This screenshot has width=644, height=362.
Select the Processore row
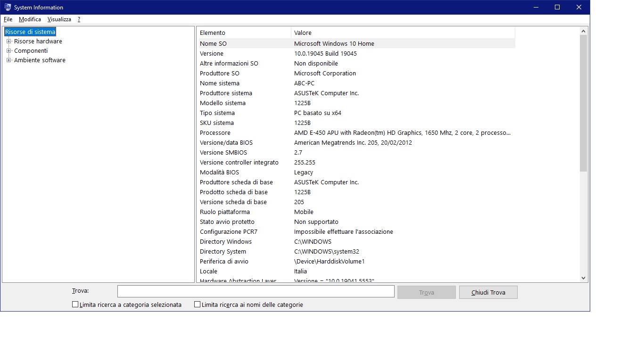point(356,132)
